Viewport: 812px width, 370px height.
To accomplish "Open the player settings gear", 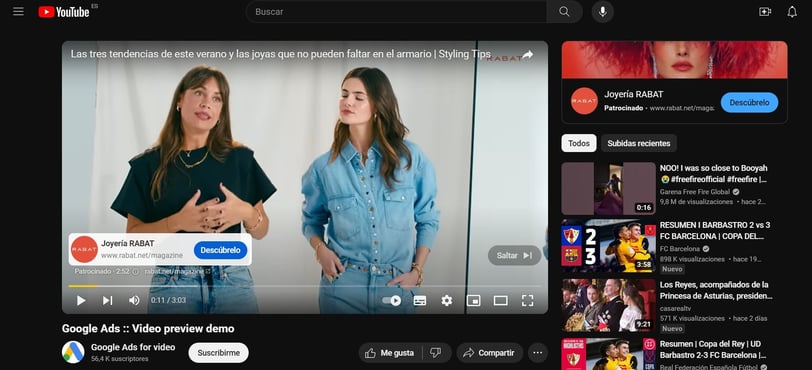I will (446, 301).
